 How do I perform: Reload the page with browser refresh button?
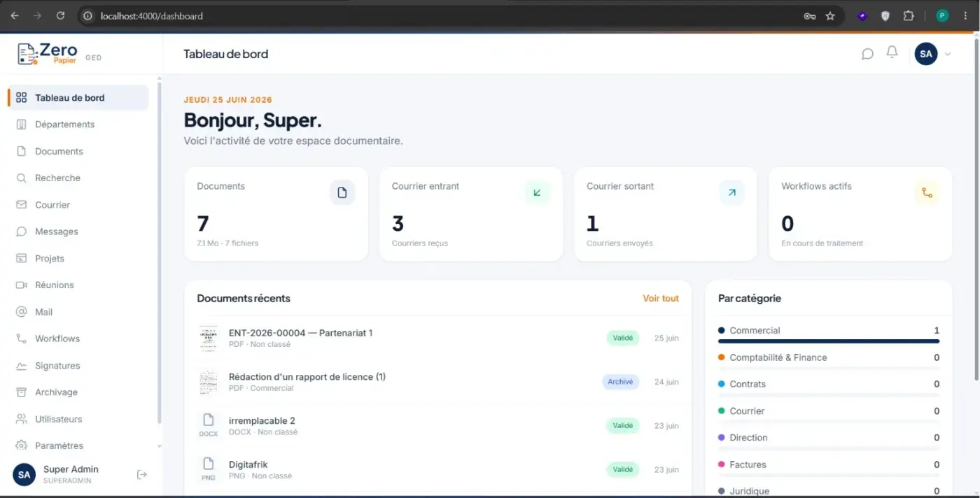coord(60,16)
